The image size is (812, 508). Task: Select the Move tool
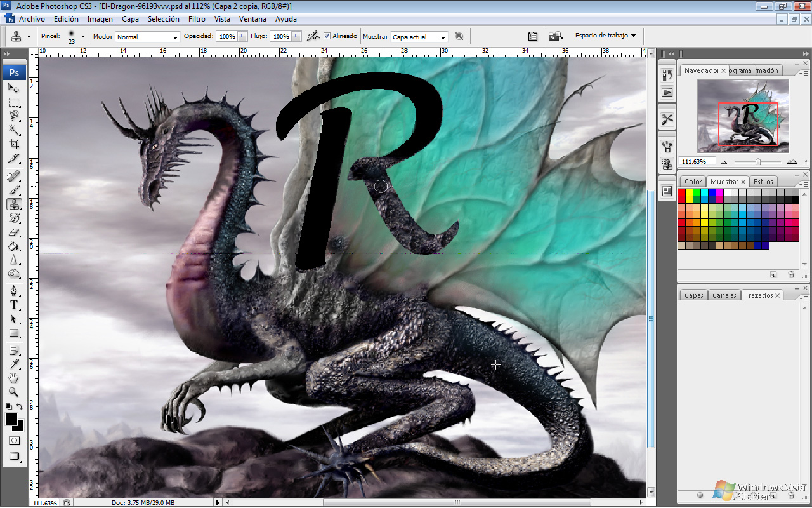pyautogui.click(x=14, y=89)
